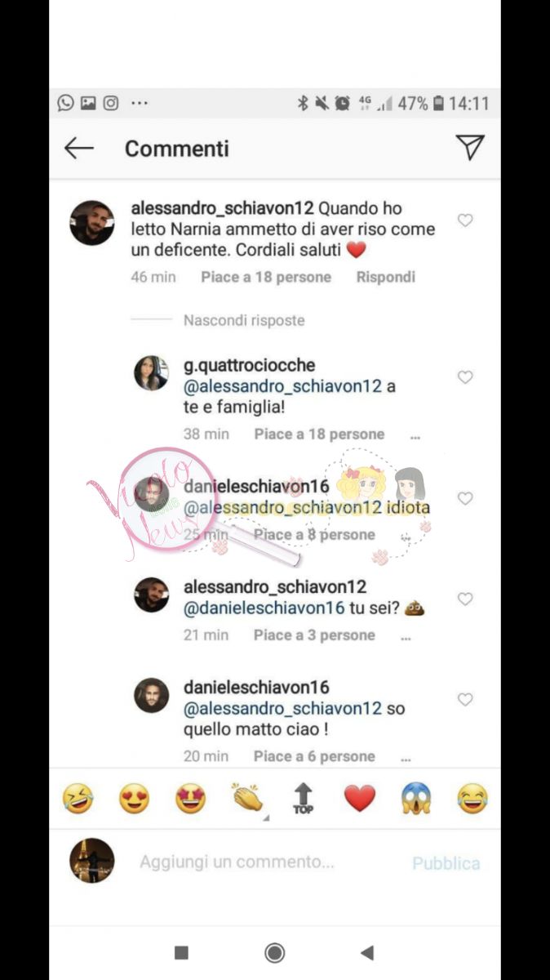Like danieleschiavon16's 'so quello matto' reply
The image size is (550, 980).
coord(465,700)
